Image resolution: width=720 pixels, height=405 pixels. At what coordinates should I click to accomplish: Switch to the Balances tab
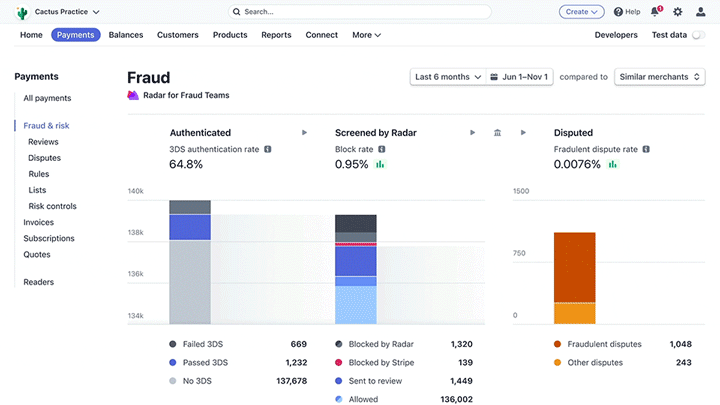point(126,35)
